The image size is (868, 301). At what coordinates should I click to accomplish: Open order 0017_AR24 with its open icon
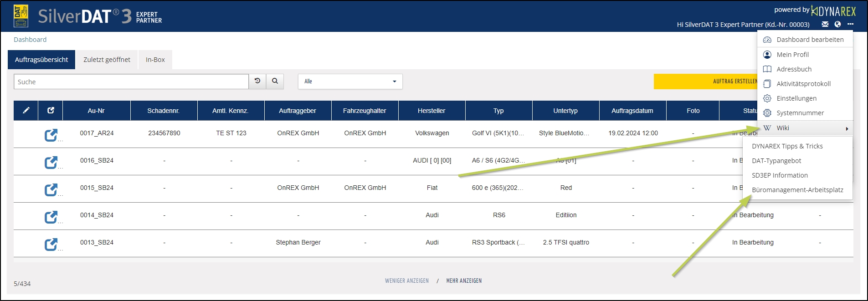pos(51,135)
